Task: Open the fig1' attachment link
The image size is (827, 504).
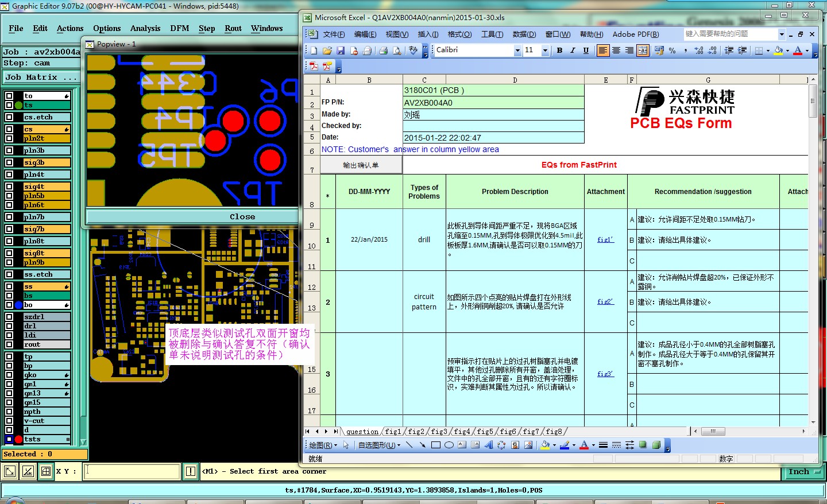Action: 605,239
